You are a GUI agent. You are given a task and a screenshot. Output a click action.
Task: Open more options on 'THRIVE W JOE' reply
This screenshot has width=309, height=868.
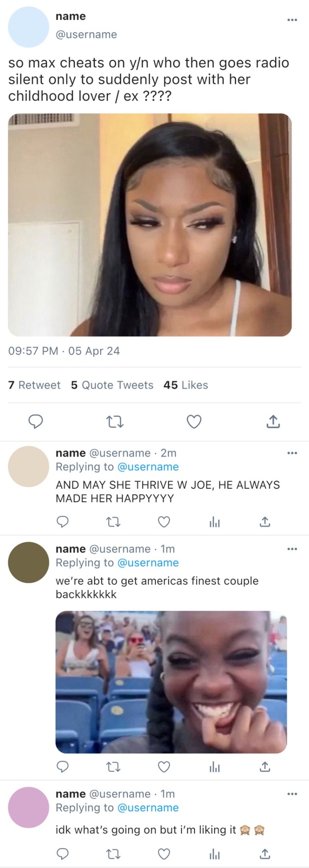(x=292, y=453)
